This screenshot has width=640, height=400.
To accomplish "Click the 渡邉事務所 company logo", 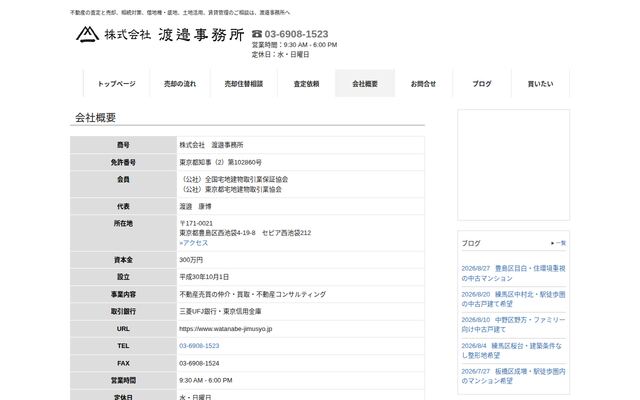I will point(160,35).
